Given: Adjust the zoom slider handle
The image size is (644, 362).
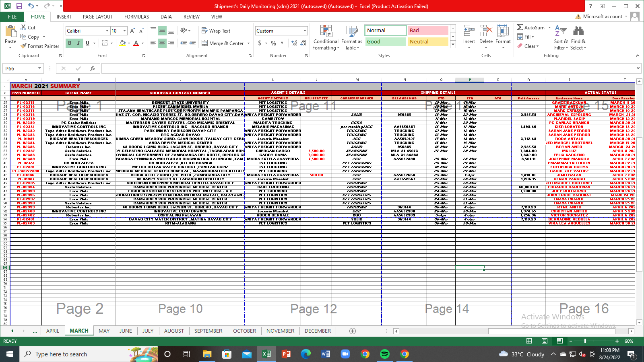Looking at the screenshot, I should [585, 341].
